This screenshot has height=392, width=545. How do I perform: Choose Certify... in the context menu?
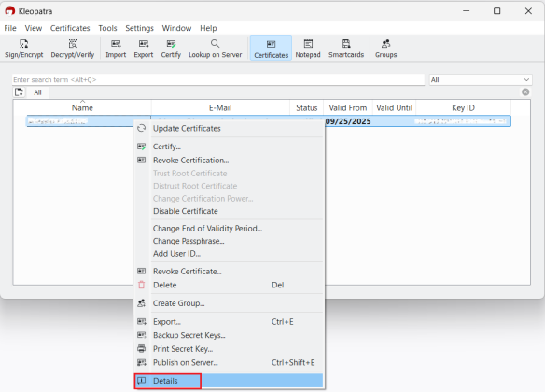click(230, 147)
